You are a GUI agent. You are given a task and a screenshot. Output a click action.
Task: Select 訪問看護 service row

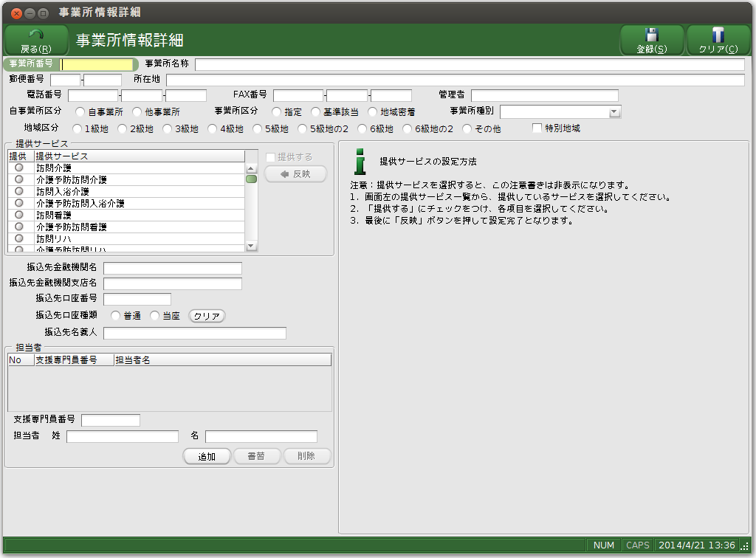click(126, 216)
